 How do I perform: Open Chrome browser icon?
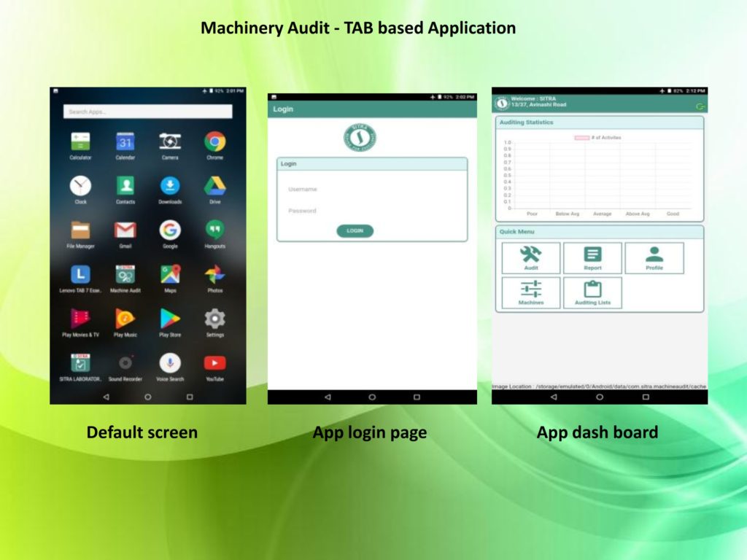click(215, 141)
